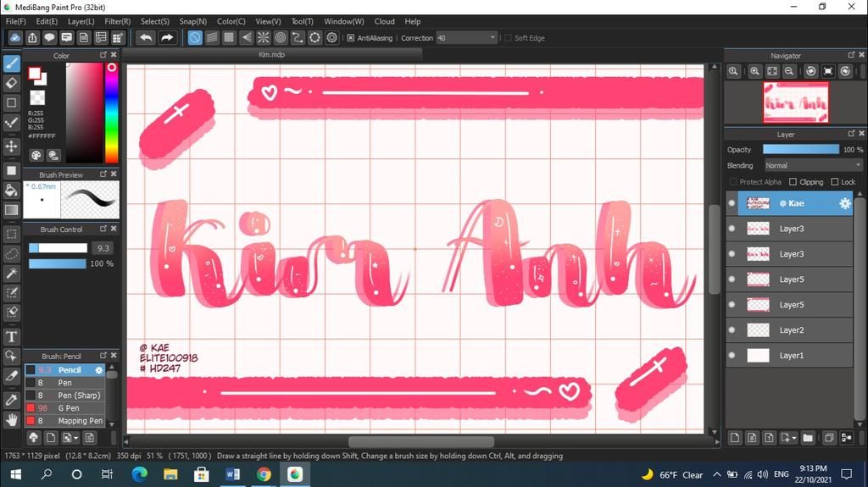Select the Pen (Sharp) brush
Image resolution: width=868 pixels, height=487 pixels.
pos(64,396)
